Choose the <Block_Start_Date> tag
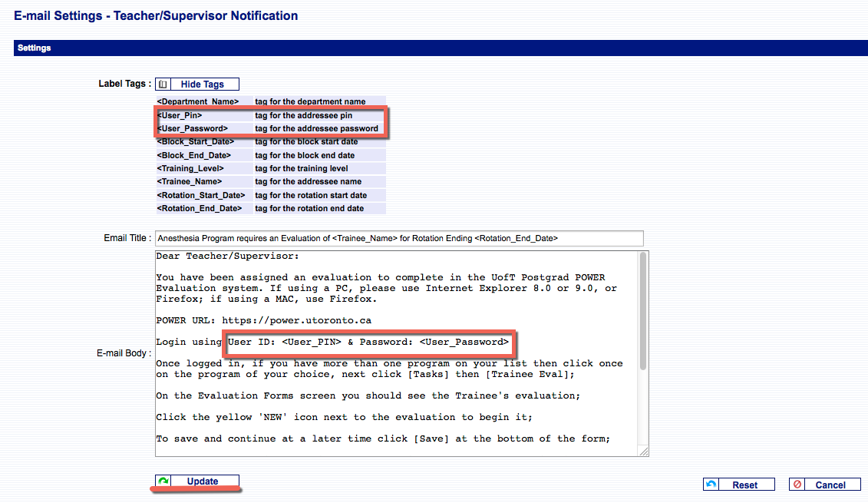The height and width of the screenshot is (503, 868). (195, 142)
